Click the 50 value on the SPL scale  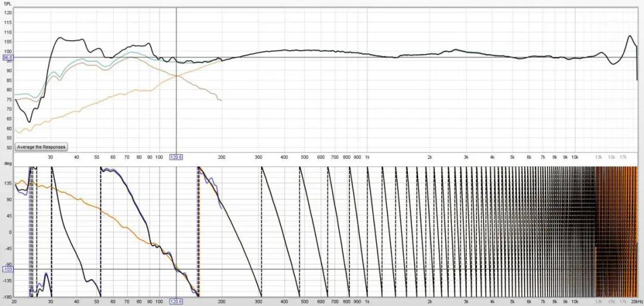(8, 148)
